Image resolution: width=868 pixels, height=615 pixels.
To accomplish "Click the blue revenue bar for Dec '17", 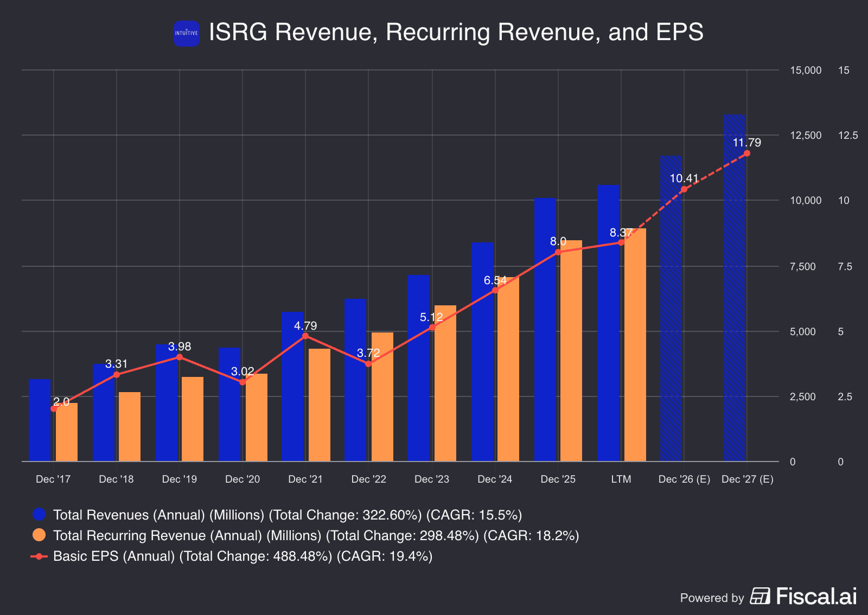I will (40, 420).
